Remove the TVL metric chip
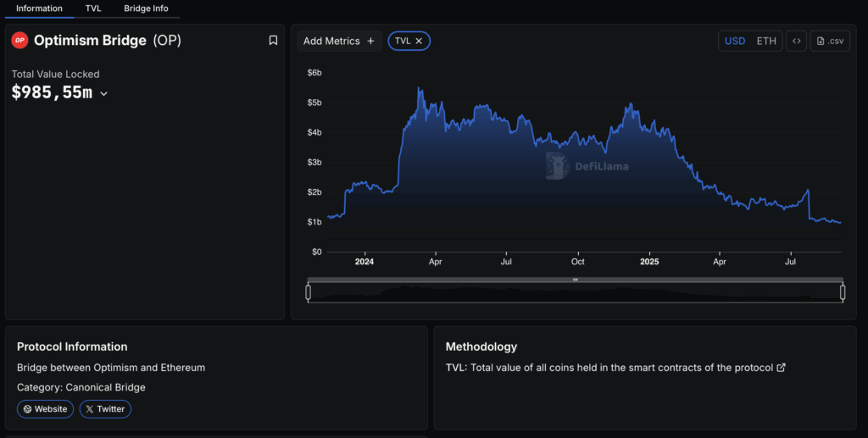 (419, 41)
